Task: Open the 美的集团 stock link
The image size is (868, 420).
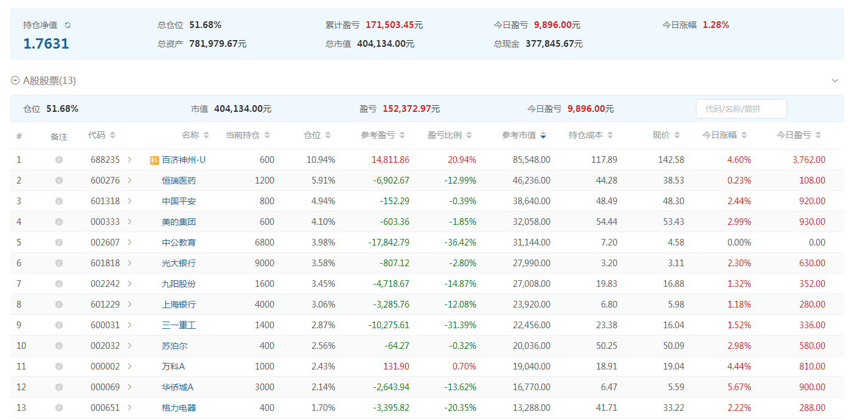Action: click(x=179, y=222)
